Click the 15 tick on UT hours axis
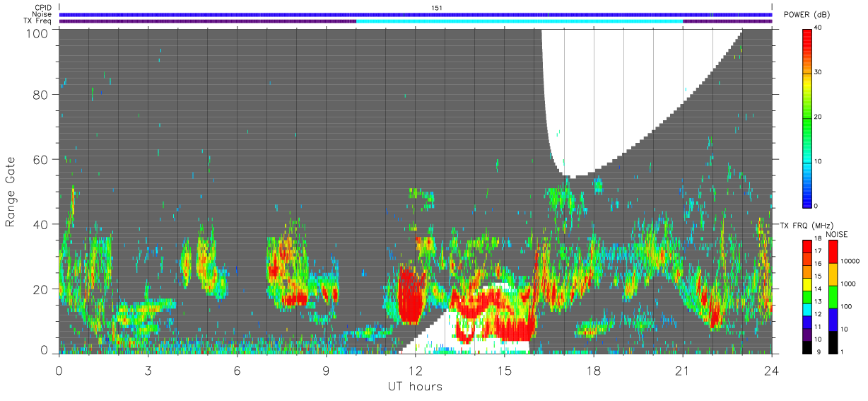Viewport: 868px width, 401px height. [504, 370]
